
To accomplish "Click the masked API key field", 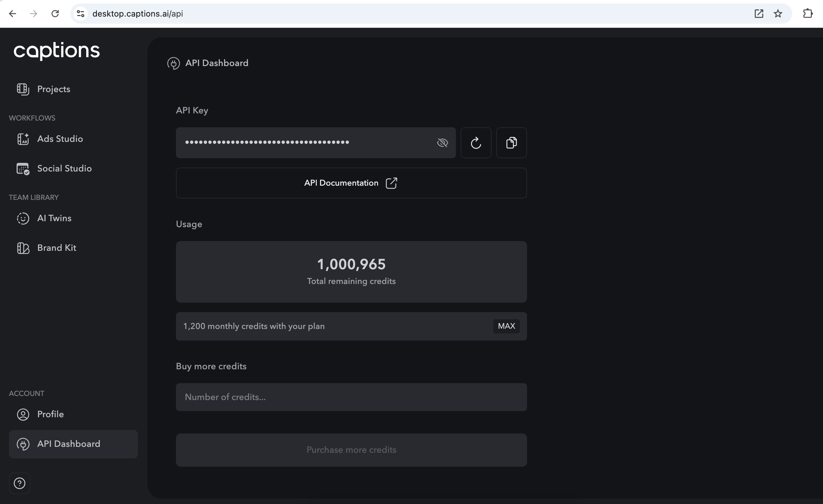I will click(x=316, y=143).
